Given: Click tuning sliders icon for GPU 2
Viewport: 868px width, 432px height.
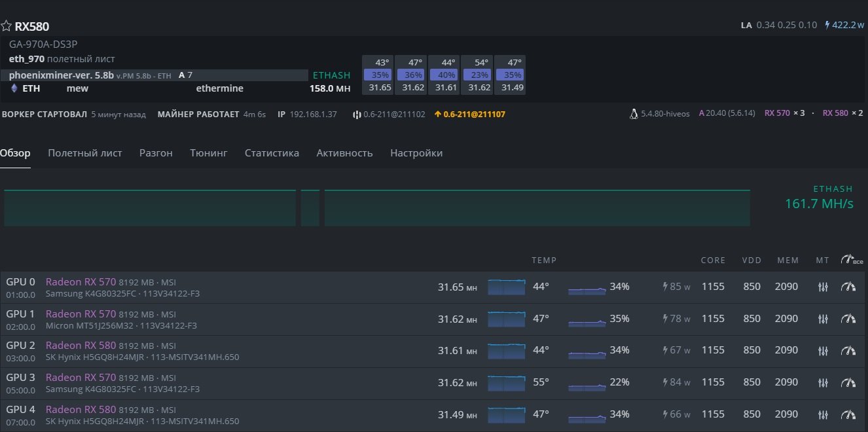Looking at the screenshot, I should [x=823, y=351].
